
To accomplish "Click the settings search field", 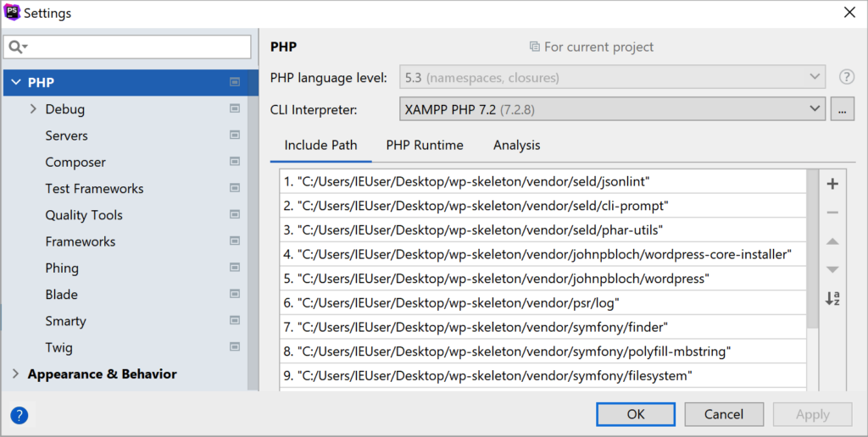I will click(136, 47).
